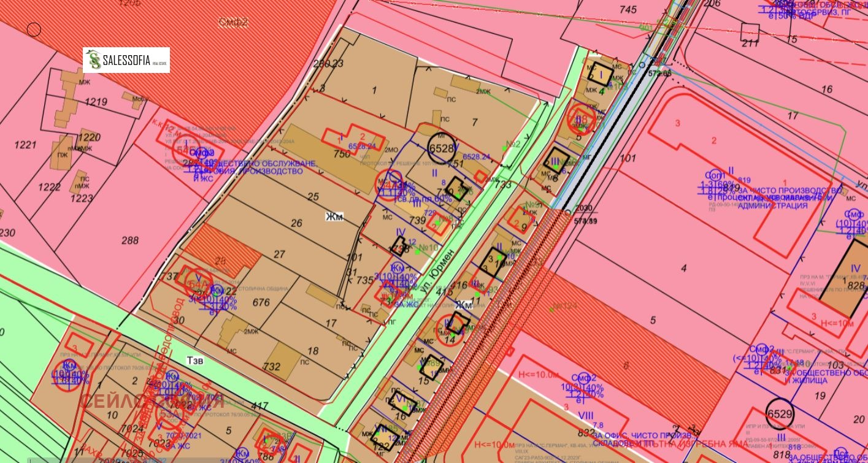The image size is (868, 463).
Task: Click parcel number 417 on green strip
Action: click(259, 405)
